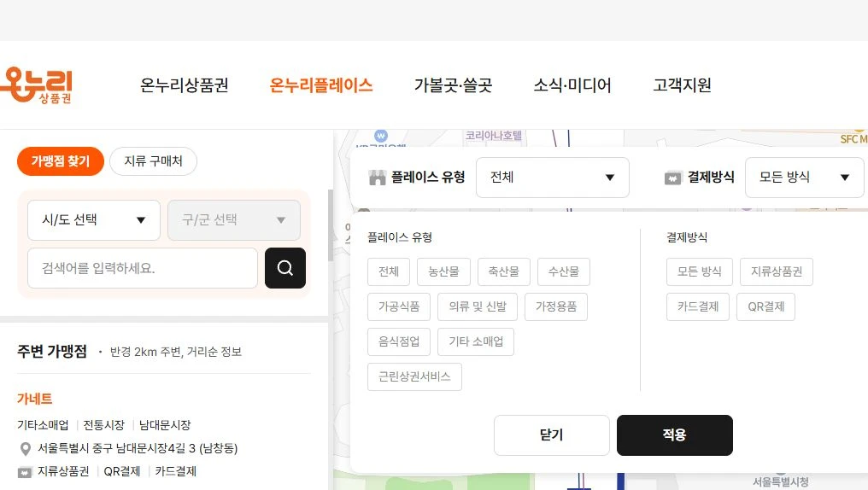Click the 서울특별시 중구 남대문시장4길 3 address
This screenshot has width=868, height=490.
pos(138,448)
